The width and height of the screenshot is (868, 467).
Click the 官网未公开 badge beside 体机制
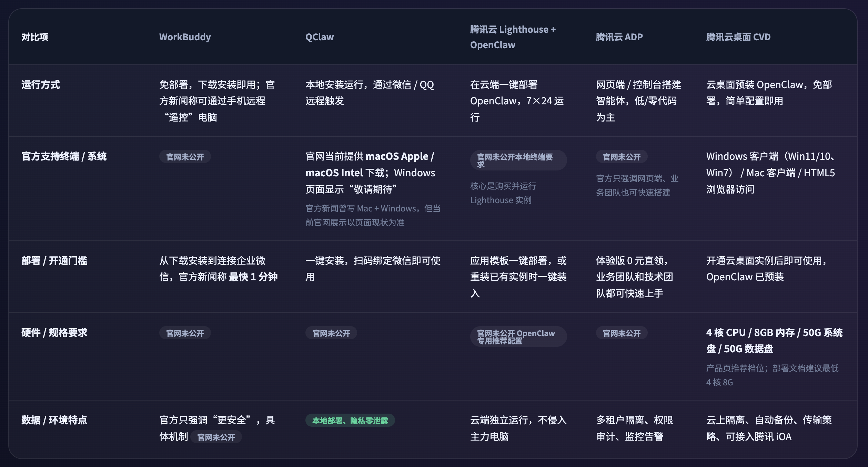click(x=216, y=437)
